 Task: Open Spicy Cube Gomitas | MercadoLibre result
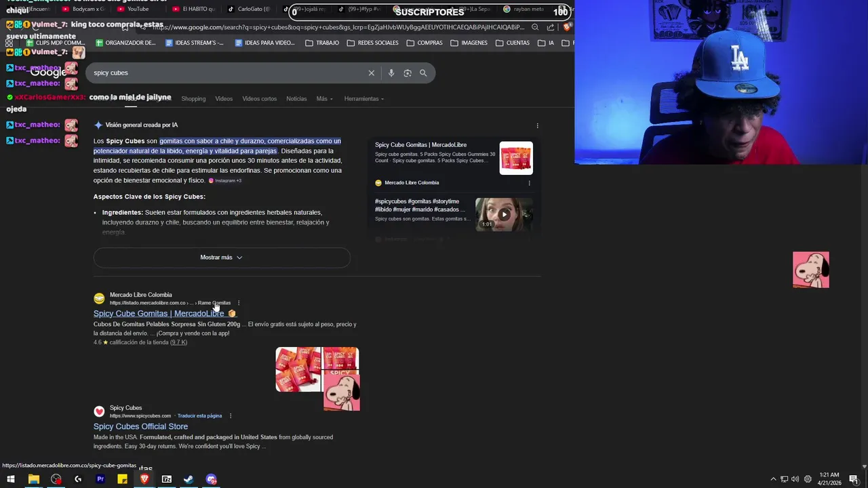[159, 314]
